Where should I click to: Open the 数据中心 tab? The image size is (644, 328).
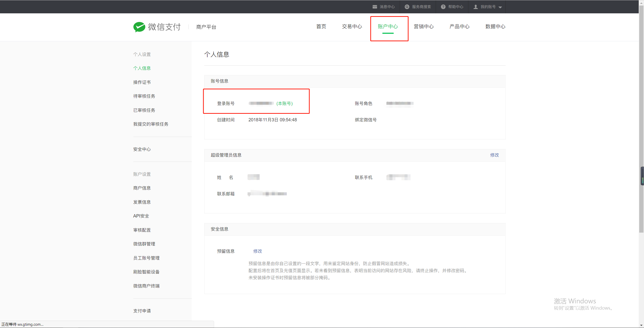point(495,26)
